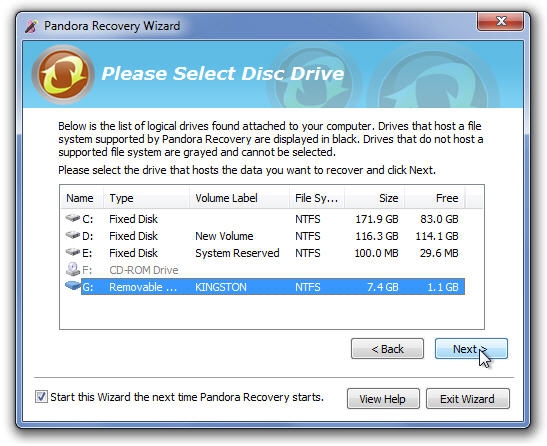This screenshot has width=547, height=446.
Task: Sort by the Free column header
Action: [435, 198]
